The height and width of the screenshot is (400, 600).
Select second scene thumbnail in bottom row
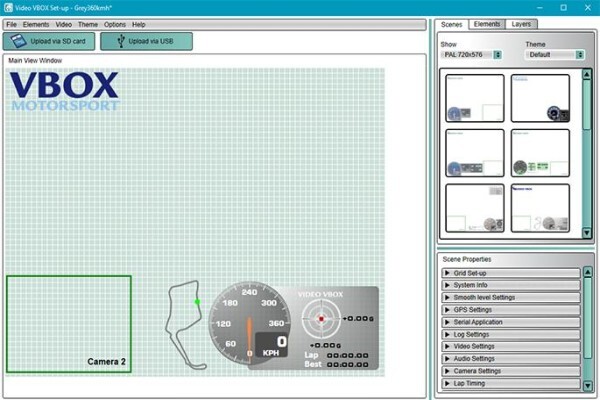coord(540,208)
